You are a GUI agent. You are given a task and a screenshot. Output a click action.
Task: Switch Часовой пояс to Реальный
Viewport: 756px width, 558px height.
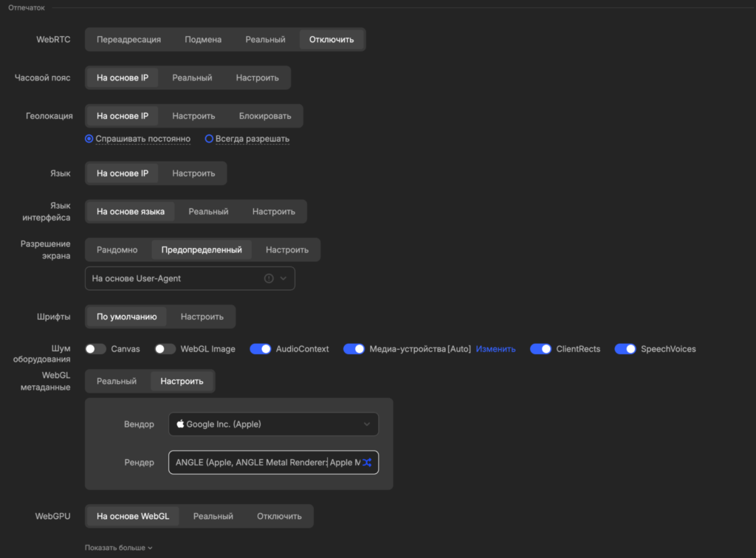tap(192, 77)
